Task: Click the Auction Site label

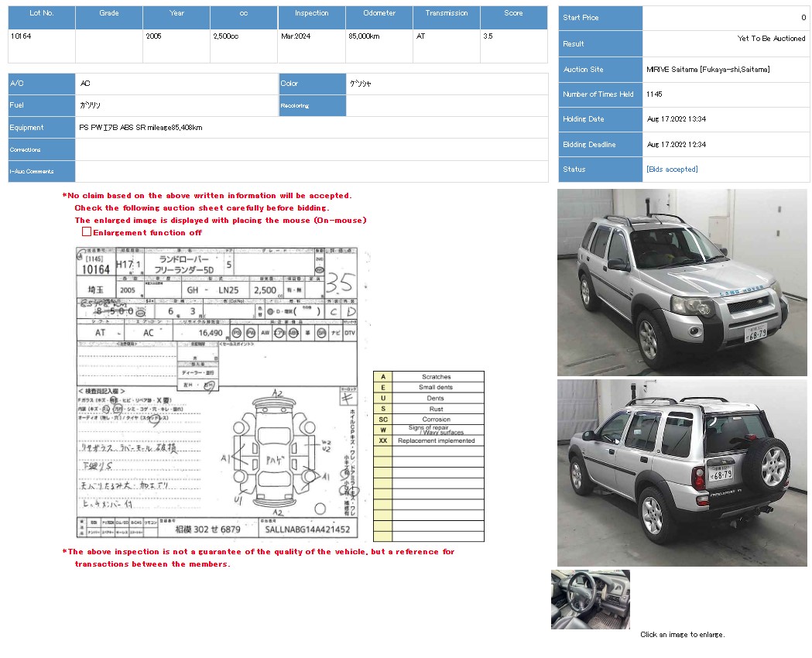Action: point(600,70)
